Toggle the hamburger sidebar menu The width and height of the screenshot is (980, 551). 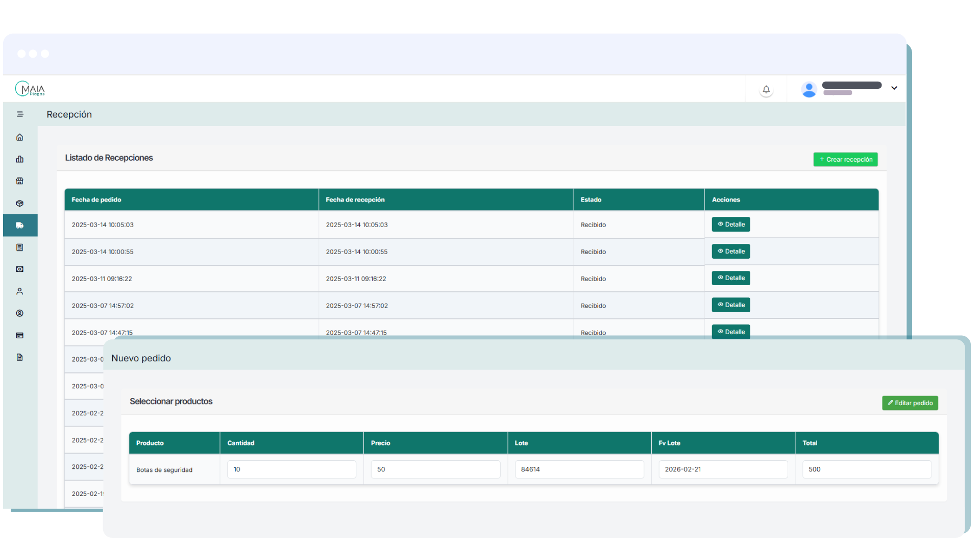(20, 114)
